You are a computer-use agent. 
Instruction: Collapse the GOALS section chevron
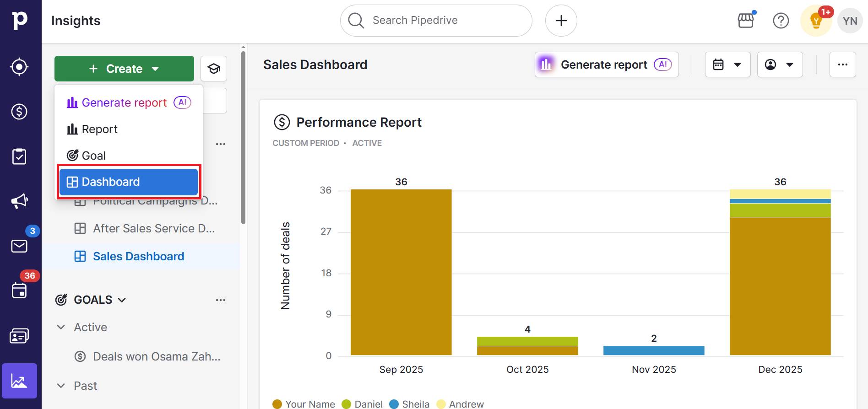click(x=122, y=300)
